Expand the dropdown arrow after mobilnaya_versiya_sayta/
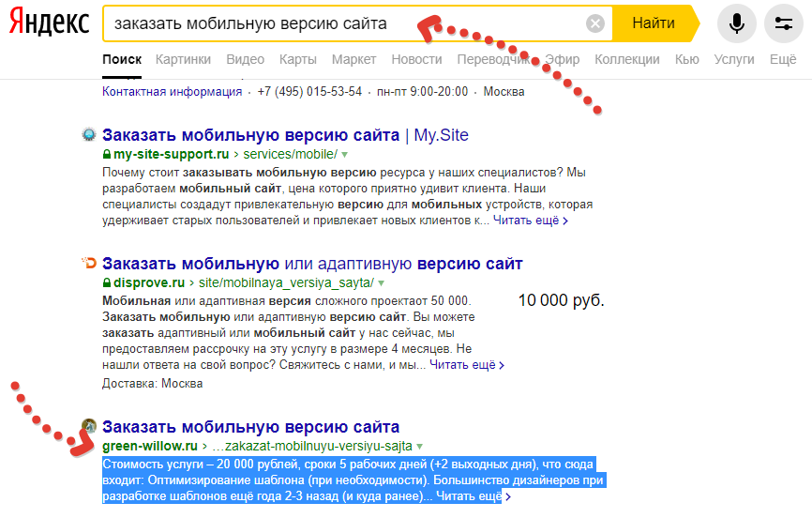Viewport: 812px width, 518px height. pyautogui.click(x=381, y=283)
